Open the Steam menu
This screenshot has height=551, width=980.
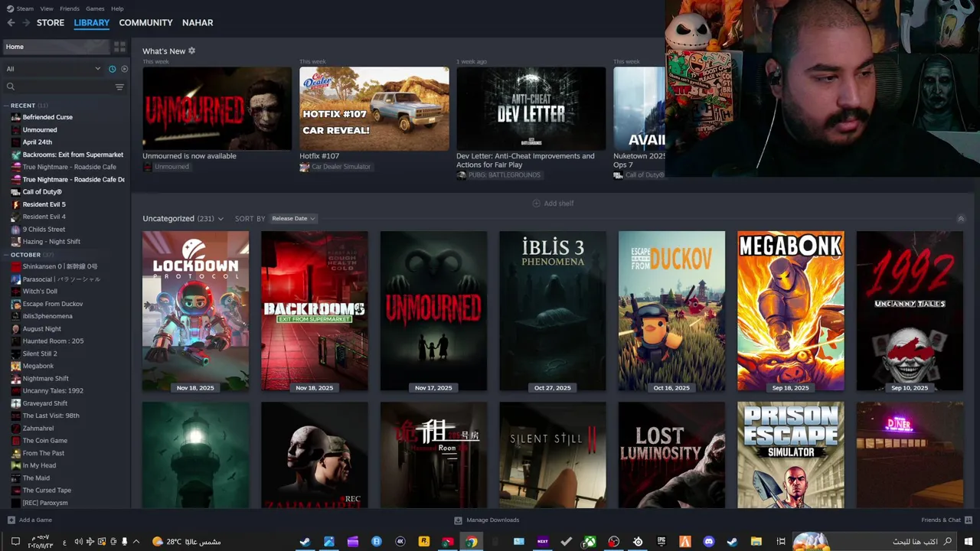pos(21,8)
